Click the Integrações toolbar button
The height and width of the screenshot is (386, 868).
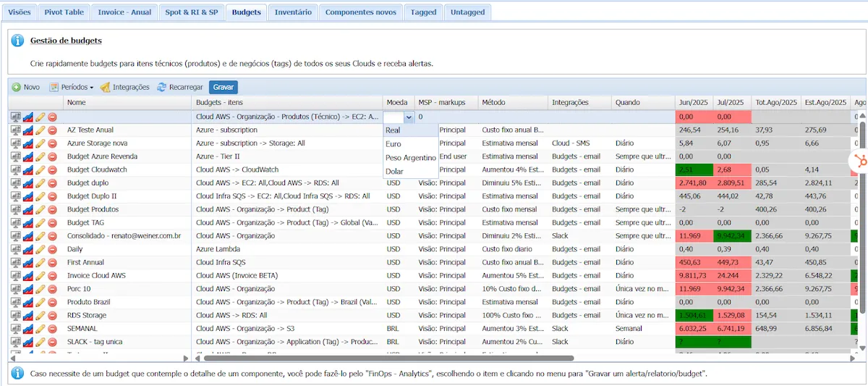[125, 87]
